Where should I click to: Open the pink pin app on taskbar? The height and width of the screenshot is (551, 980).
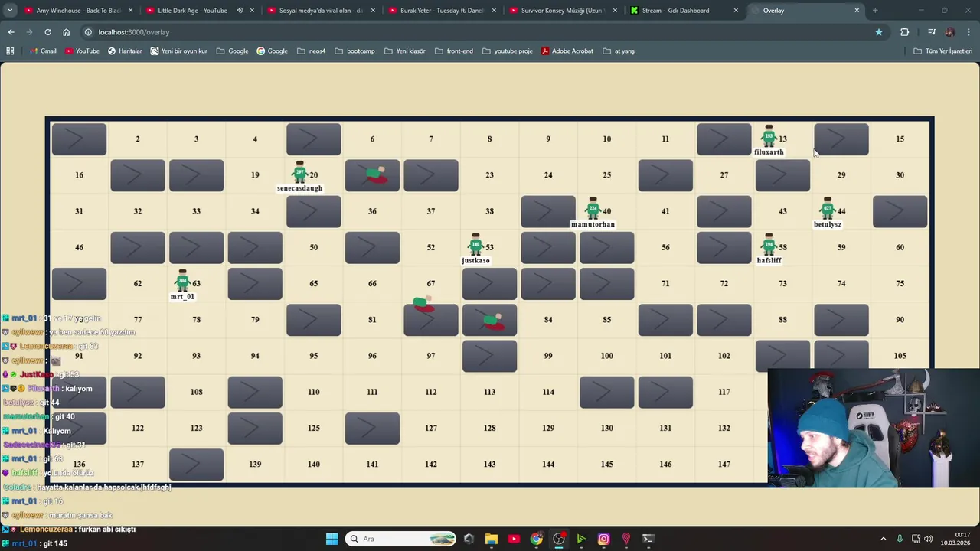[x=626, y=539]
